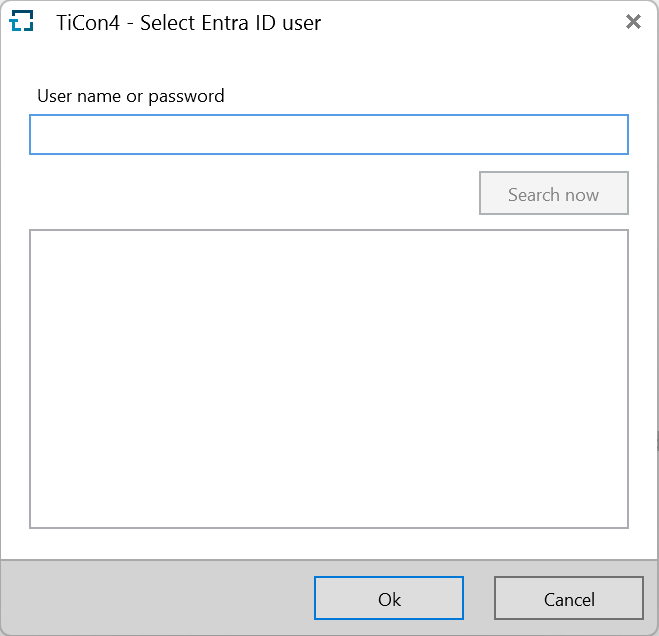Click the dialog title 'TiCon4 - Select Entra ID user'
Image resolution: width=659 pixels, height=636 pixels.
pyautogui.click(x=189, y=22)
